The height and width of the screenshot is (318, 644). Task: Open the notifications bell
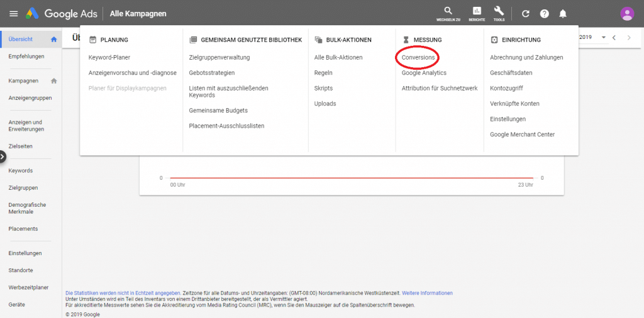pyautogui.click(x=563, y=14)
